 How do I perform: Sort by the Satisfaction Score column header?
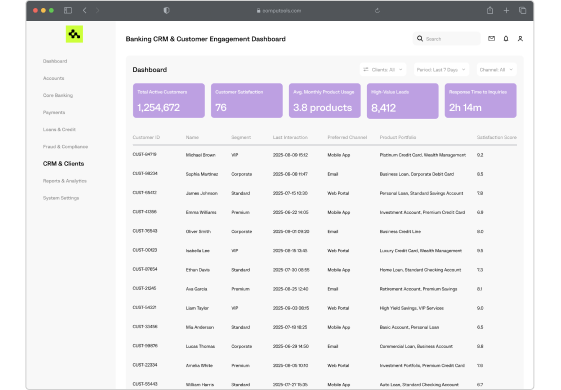pyautogui.click(x=497, y=137)
